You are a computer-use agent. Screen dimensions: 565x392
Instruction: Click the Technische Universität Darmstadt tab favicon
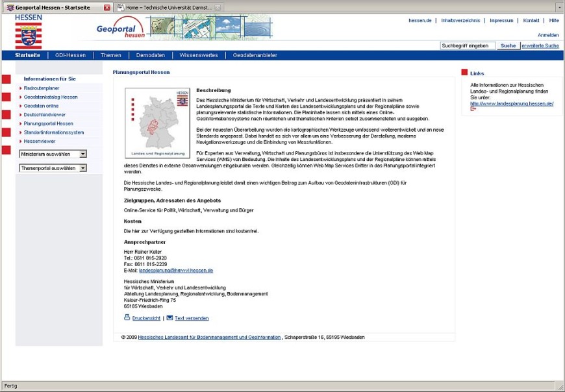(x=121, y=7)
